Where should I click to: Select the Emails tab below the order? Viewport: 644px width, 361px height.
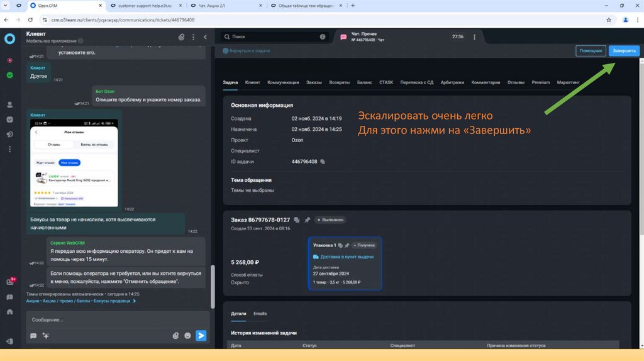click(260, 313)
